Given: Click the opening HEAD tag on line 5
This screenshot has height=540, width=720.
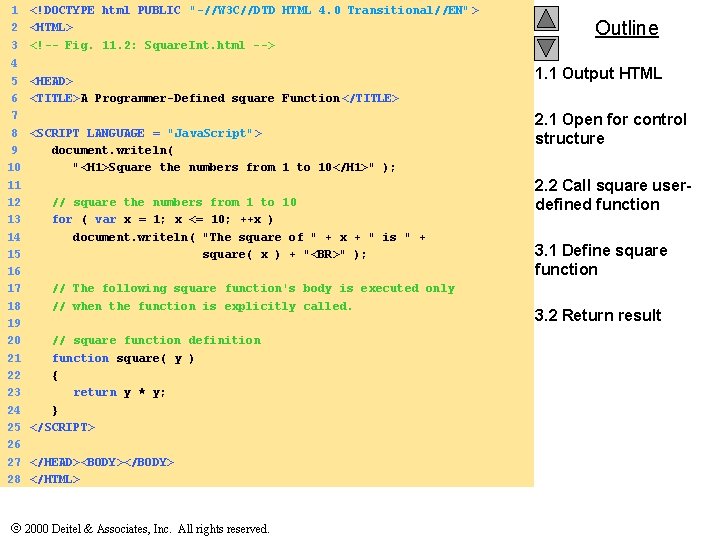Looking at the screenshot, I should click(51, 81).
